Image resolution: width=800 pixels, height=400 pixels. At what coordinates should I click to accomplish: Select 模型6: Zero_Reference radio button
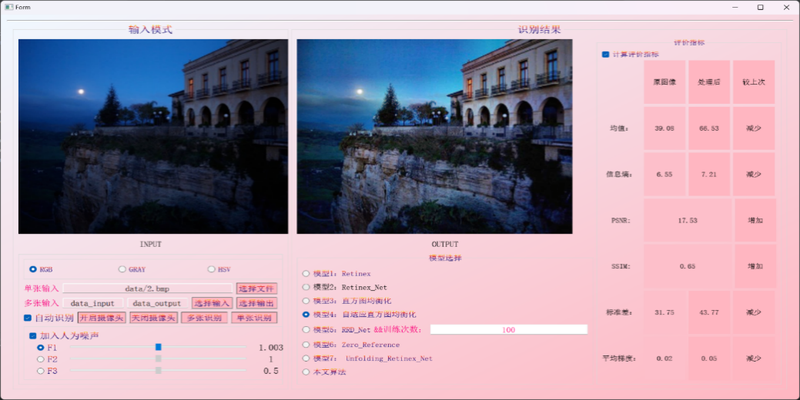[306, 344]
